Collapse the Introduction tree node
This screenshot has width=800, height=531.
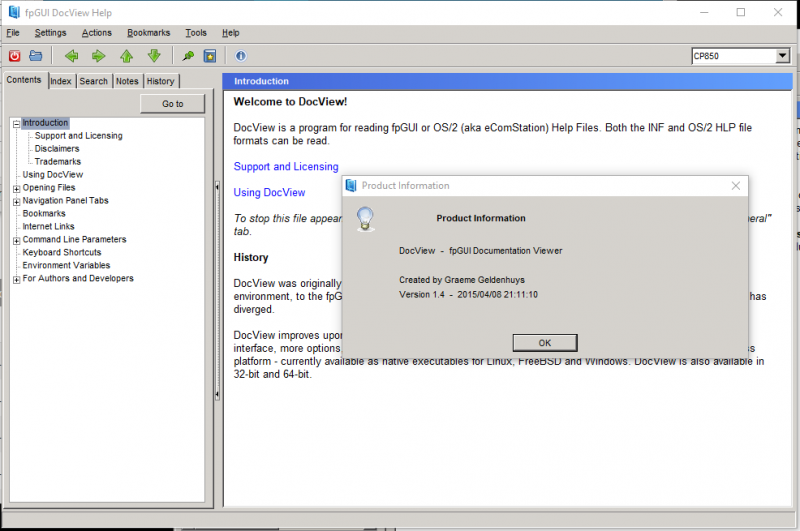16,123
